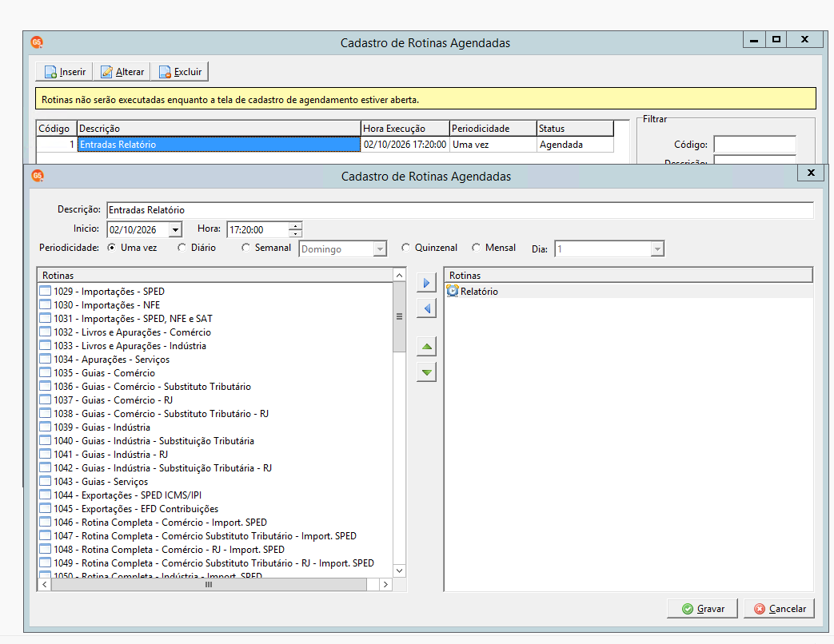834x644 pixels.
Task: Select the Relatório alarm clock item
Action: pos(473,291)
